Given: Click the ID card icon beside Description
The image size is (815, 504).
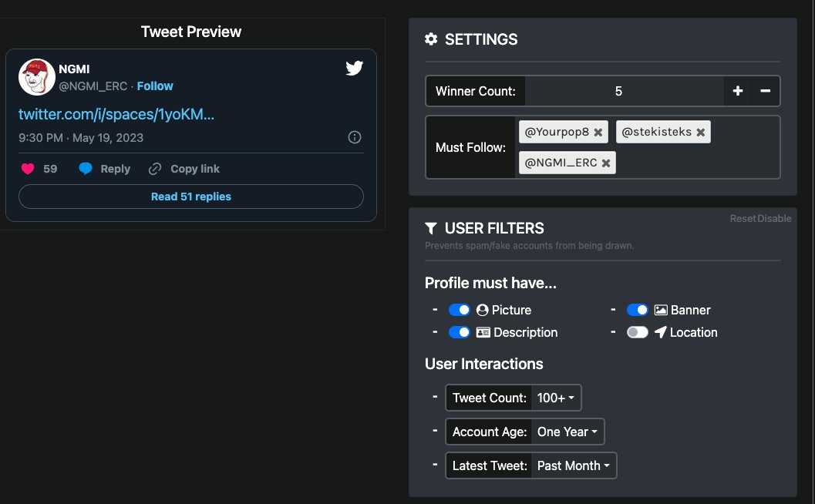Looking at the screenshot, I should (x=483, y=332).
